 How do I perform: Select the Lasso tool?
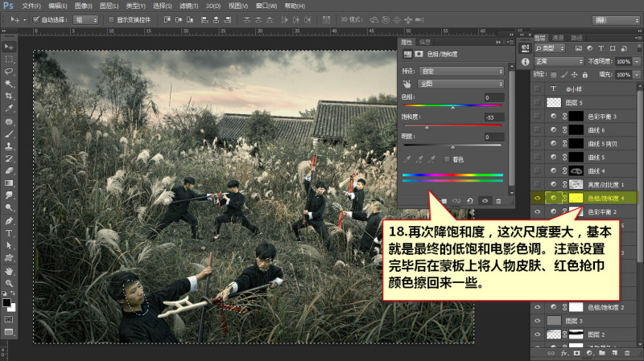tap(9, 72)
